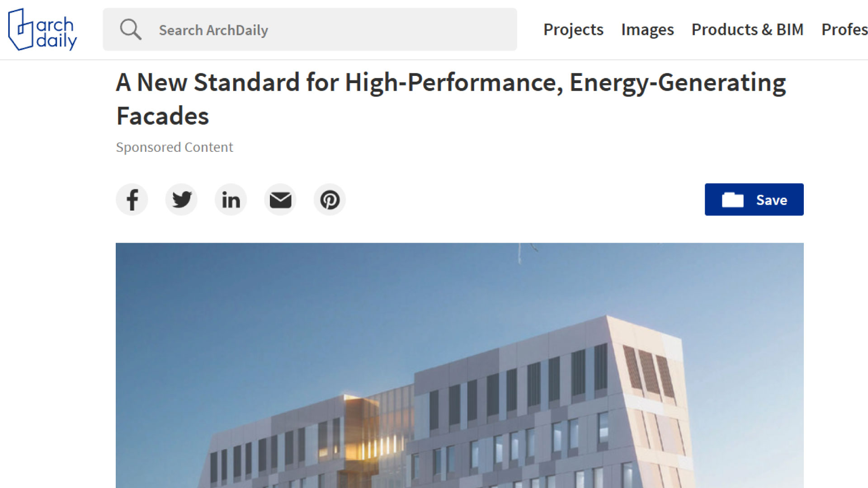Share article via email icon
This screenshot has height=488, width=868.
(x=280, y=200)
